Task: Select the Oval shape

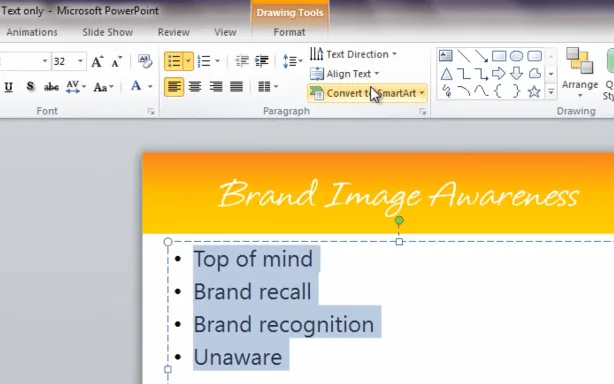Action: pyautogui.click(x=516, y=56)
